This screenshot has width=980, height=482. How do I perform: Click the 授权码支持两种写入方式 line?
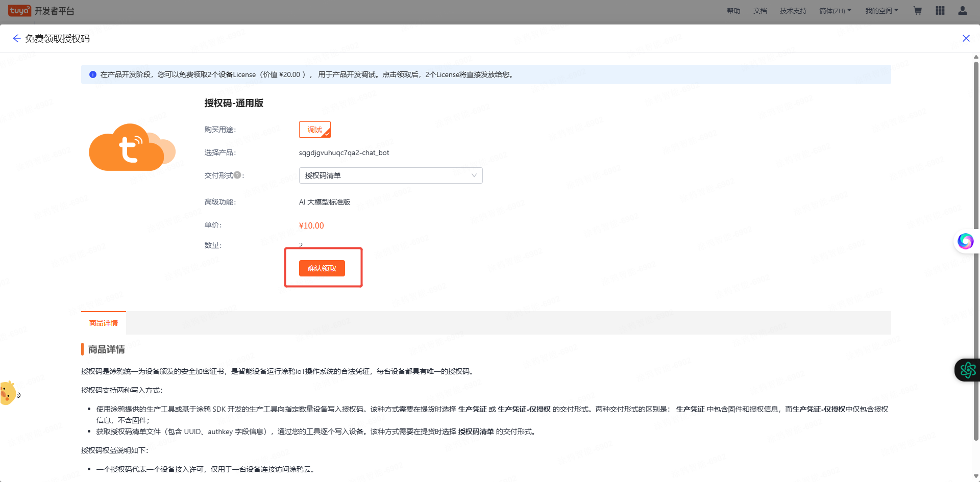[122, 390]
